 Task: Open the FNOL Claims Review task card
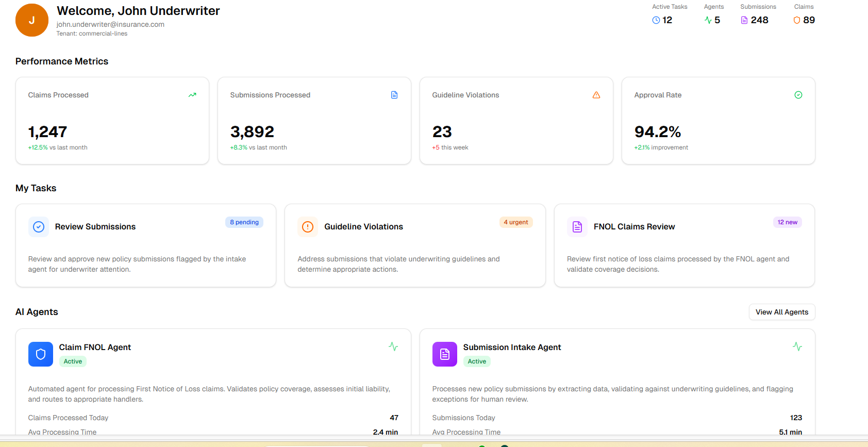pos(684,245)
